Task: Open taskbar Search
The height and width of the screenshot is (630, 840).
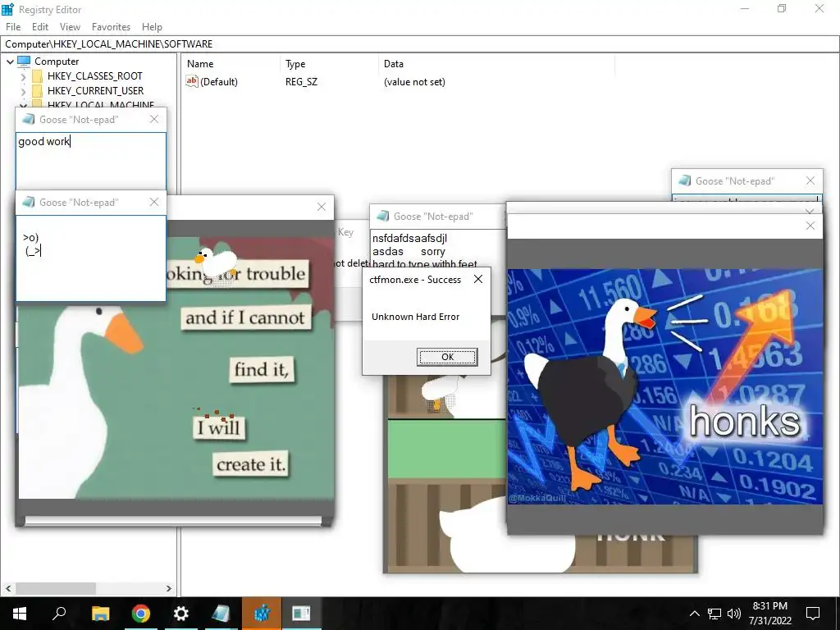Action: pos(59,614)
